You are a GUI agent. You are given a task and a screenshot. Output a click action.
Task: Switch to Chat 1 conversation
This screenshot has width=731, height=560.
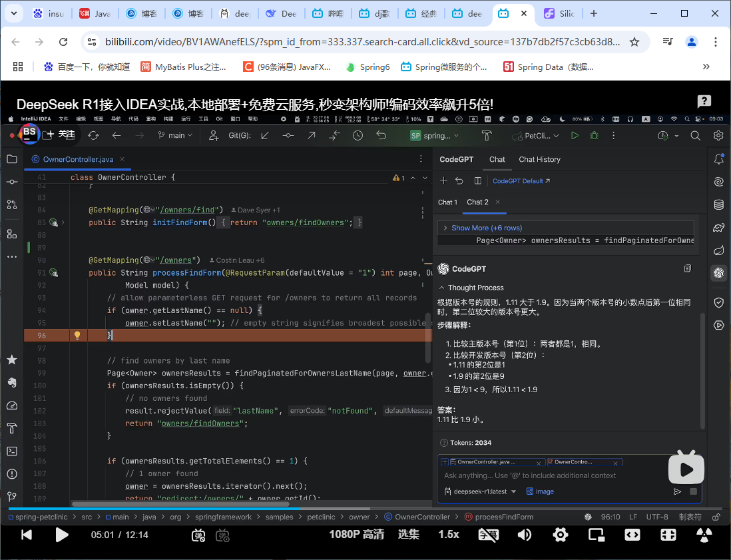click(447, 202)
